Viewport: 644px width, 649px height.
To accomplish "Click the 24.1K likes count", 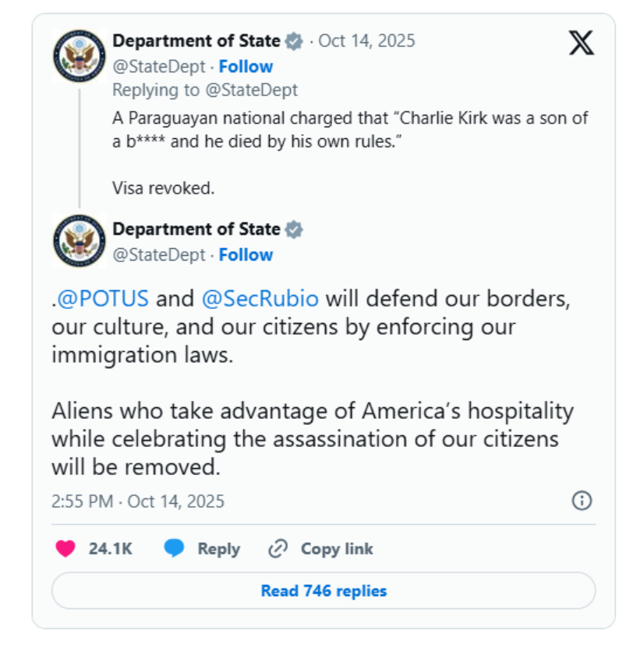I will click(x=110, y=548).
